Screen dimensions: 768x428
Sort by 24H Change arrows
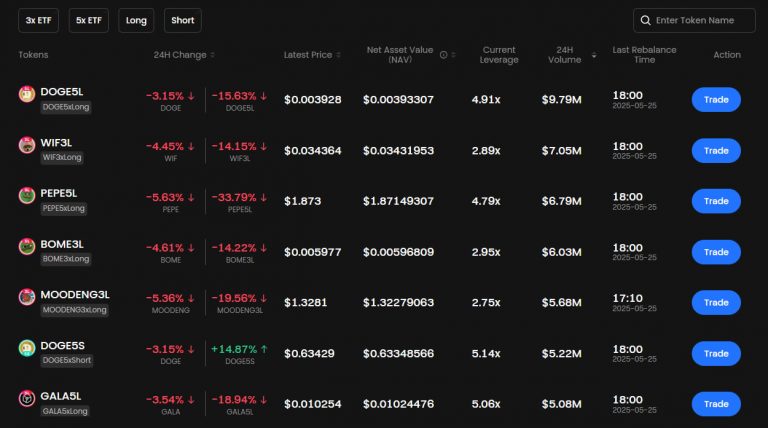pyautogui.click(x=213, y=55)
